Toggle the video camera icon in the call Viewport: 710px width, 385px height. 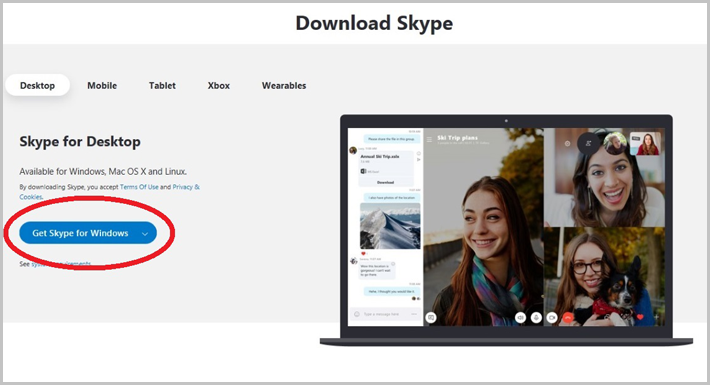(x=552, y=318)
